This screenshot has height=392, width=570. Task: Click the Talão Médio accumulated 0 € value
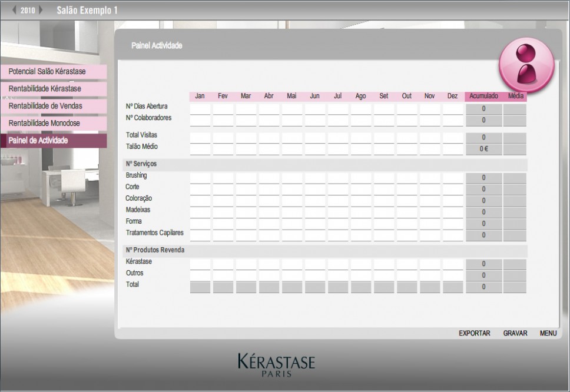coord(484,149)
